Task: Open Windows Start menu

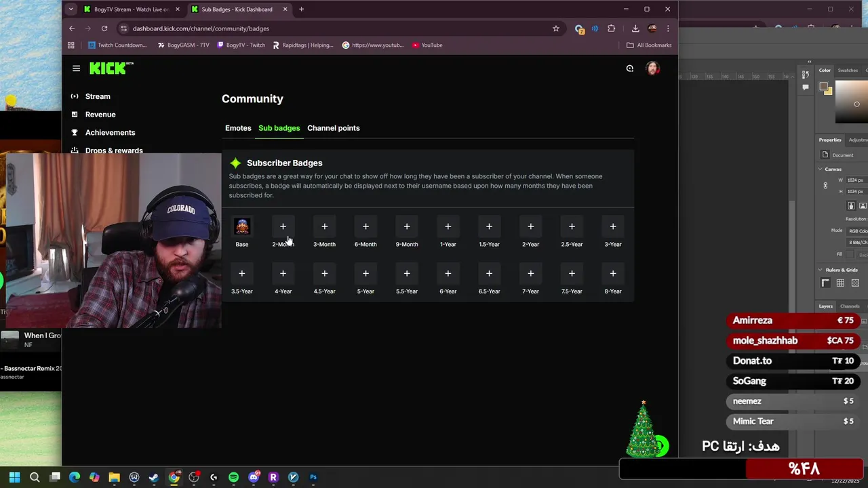Action: click(x=15, y=477)
